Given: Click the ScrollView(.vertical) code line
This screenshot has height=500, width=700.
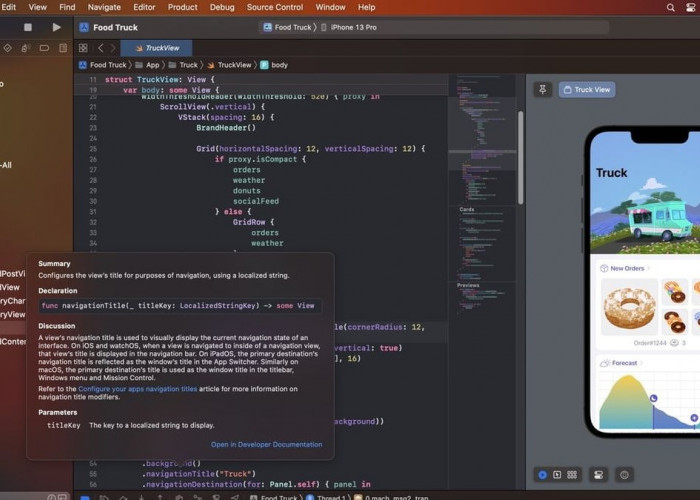Looking at the screenshot, I should (212, 107).
